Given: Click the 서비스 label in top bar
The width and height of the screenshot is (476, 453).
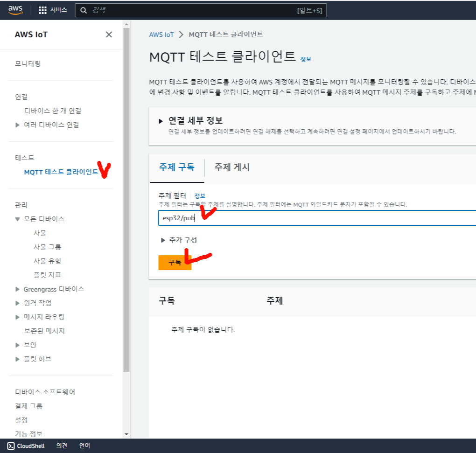Looking at the screenshot, I should coord(59,10).
